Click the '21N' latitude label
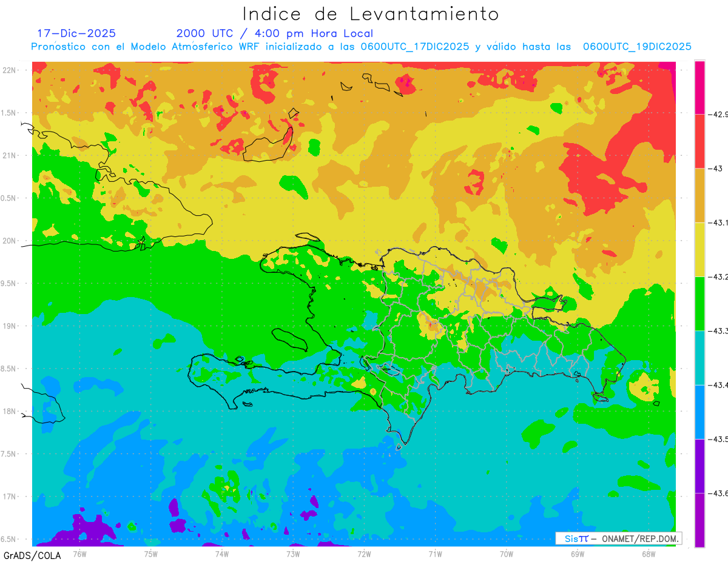The width and height of the screenshot is (728, 562). (x=10, y=155)
